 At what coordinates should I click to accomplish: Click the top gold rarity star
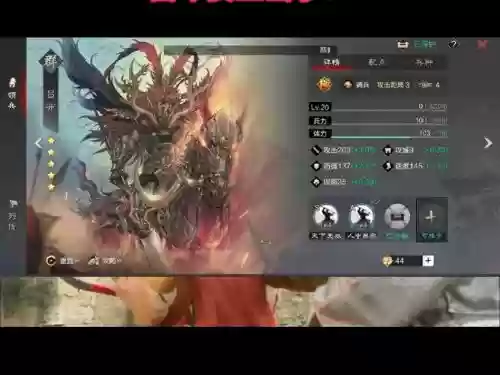(x=51, y=141)
